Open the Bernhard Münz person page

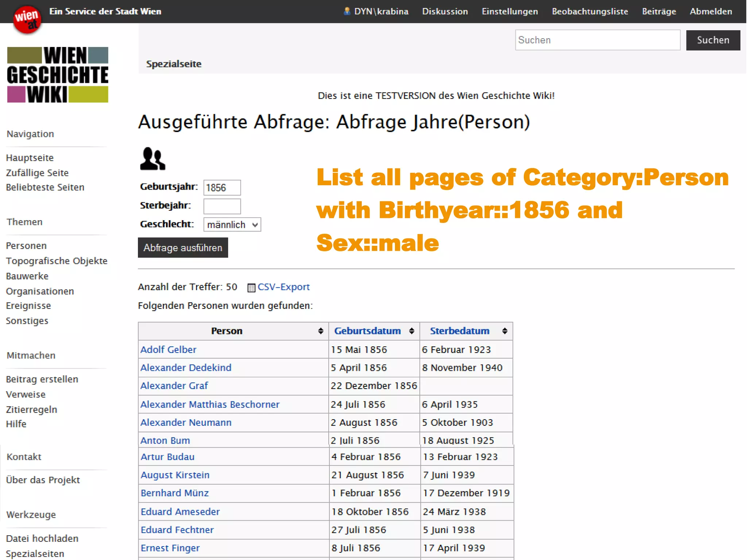pyautogui.click(x=175, y=493)
